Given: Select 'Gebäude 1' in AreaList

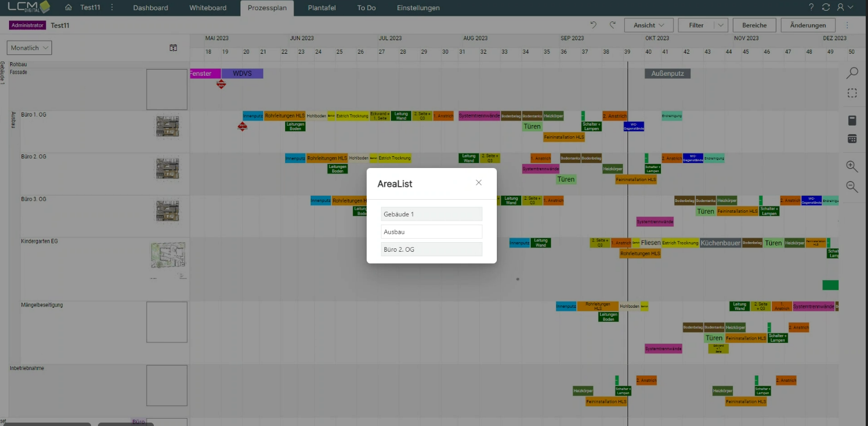Looking at the screenshot, I should [x=431, y=214].
